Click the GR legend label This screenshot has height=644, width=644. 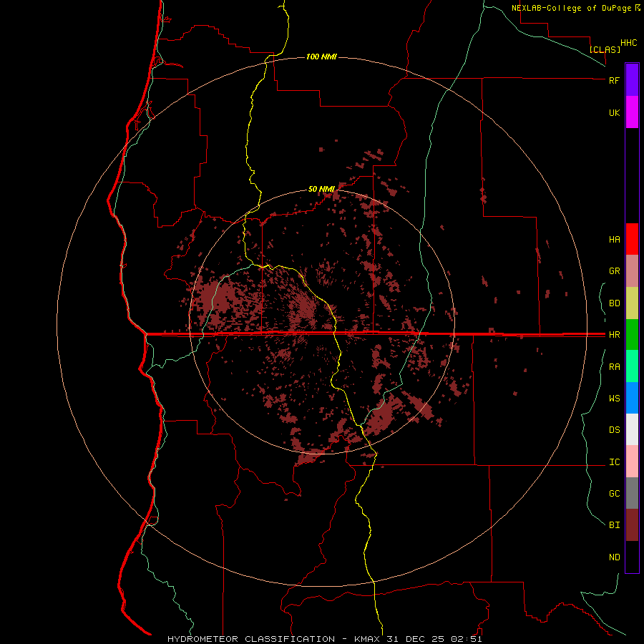(x=614, y=271)
